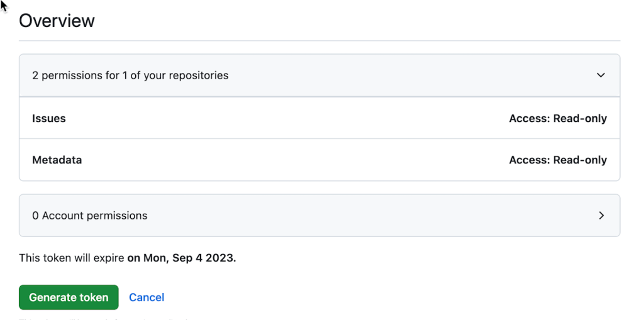Click the '2 permissions for 1 of your repositories' header
644x320 pixels.
(319, 75)
